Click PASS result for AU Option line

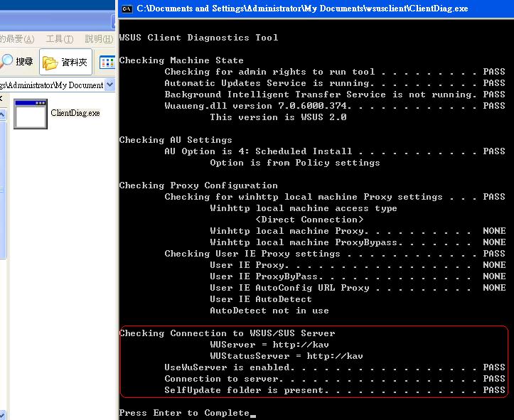(494, 151)
